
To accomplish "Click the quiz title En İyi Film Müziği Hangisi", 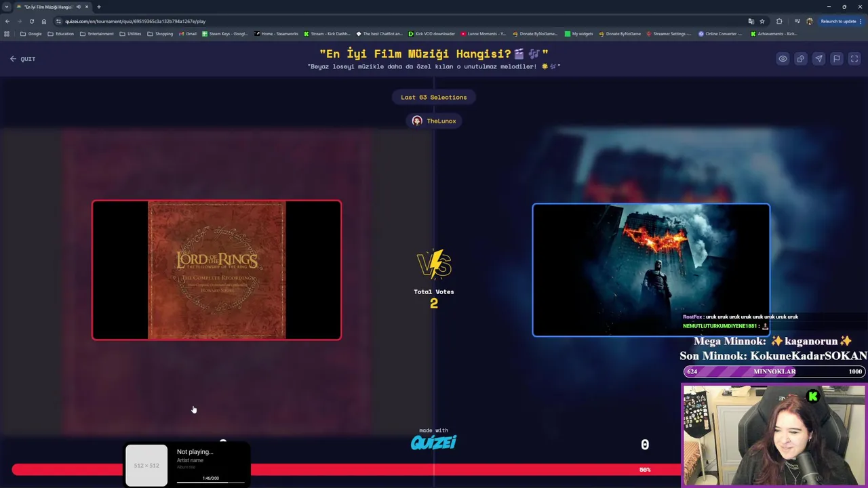I will (434, 54).
